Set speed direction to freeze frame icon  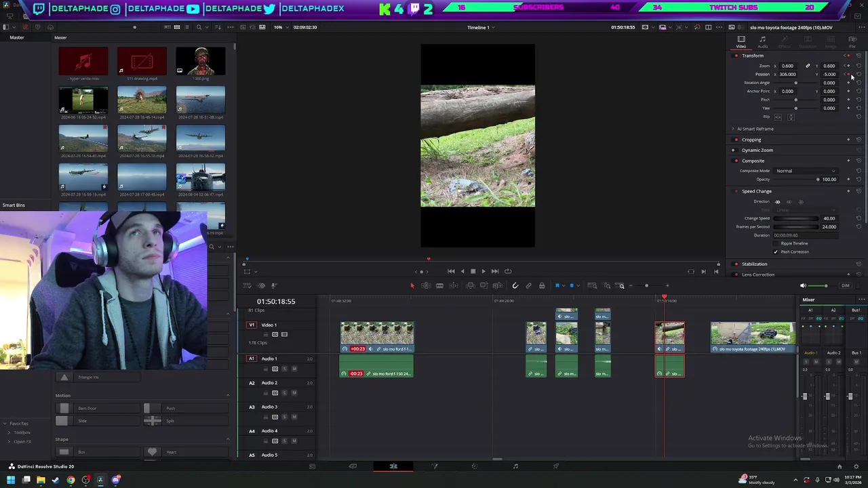click(801, 201)
